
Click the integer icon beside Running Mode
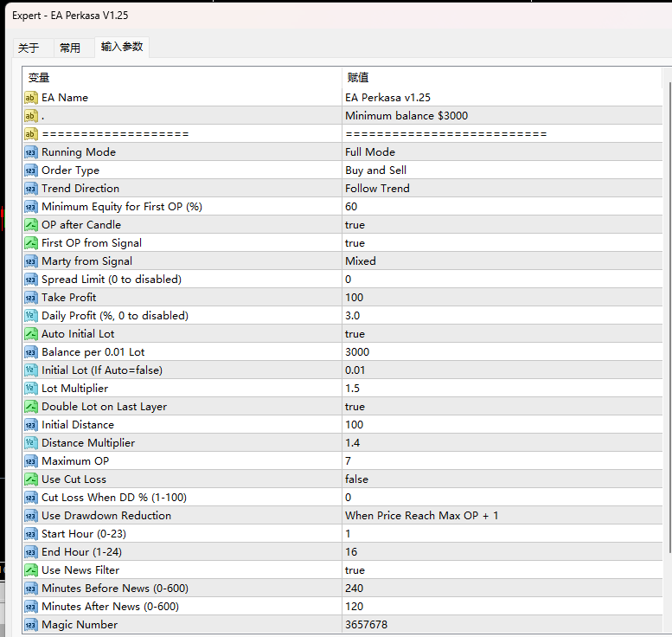pyautogui.click(x=31, y=152)
